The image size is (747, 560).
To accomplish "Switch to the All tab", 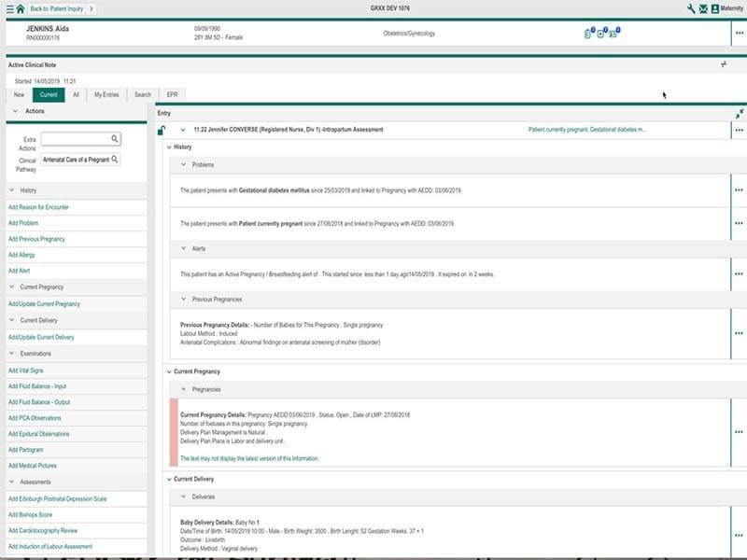I will click(76, 95).
